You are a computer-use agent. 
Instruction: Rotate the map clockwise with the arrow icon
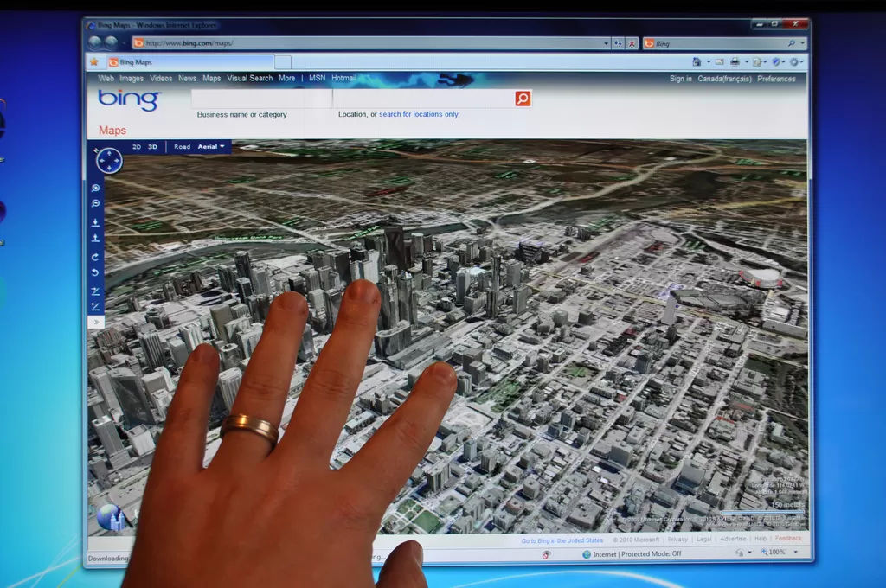[95, 257]
